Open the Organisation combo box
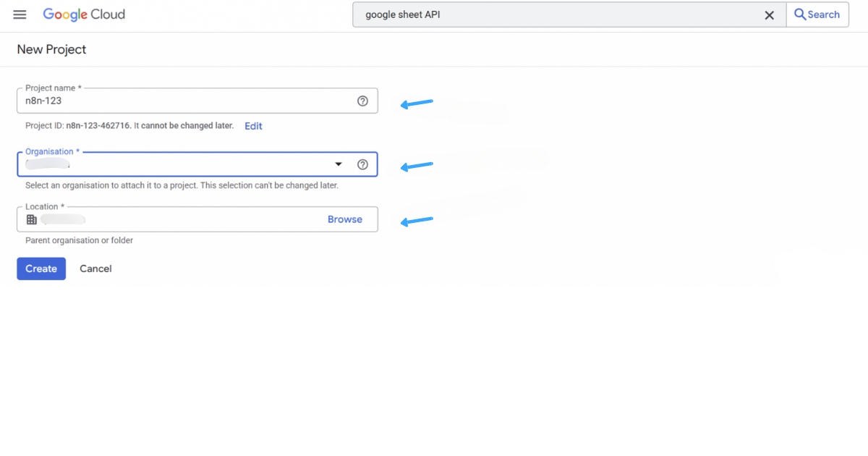 [x=181, y=164]
